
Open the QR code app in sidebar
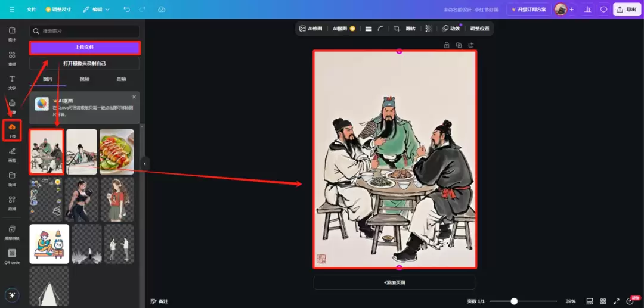(12, 256)
